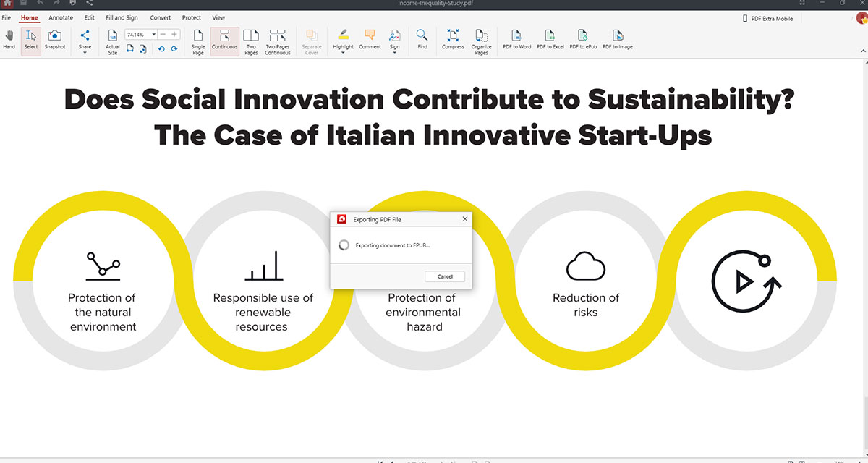Open the Highlight dropdown arrow
The image size is (868, 463).
343,53
